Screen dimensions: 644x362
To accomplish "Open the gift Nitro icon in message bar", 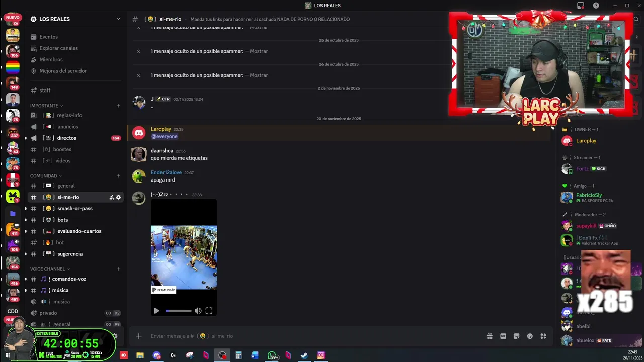I will (490, 336).
